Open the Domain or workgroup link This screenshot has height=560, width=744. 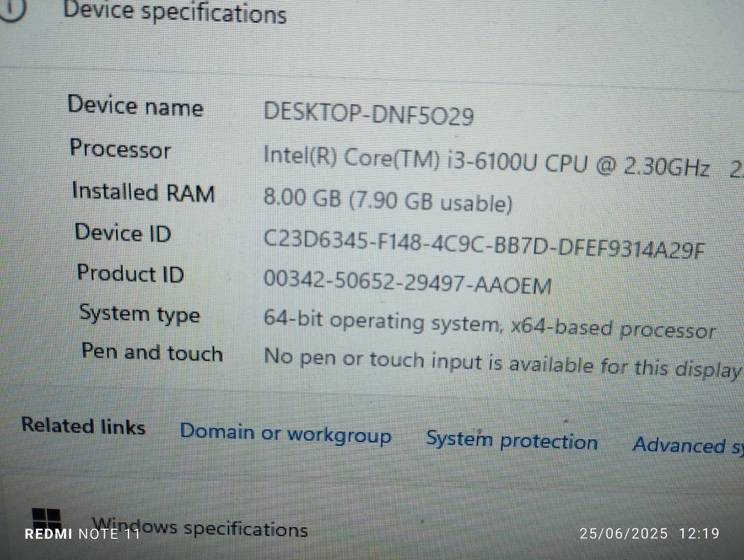pyautogui.click(x=285, y=433)
